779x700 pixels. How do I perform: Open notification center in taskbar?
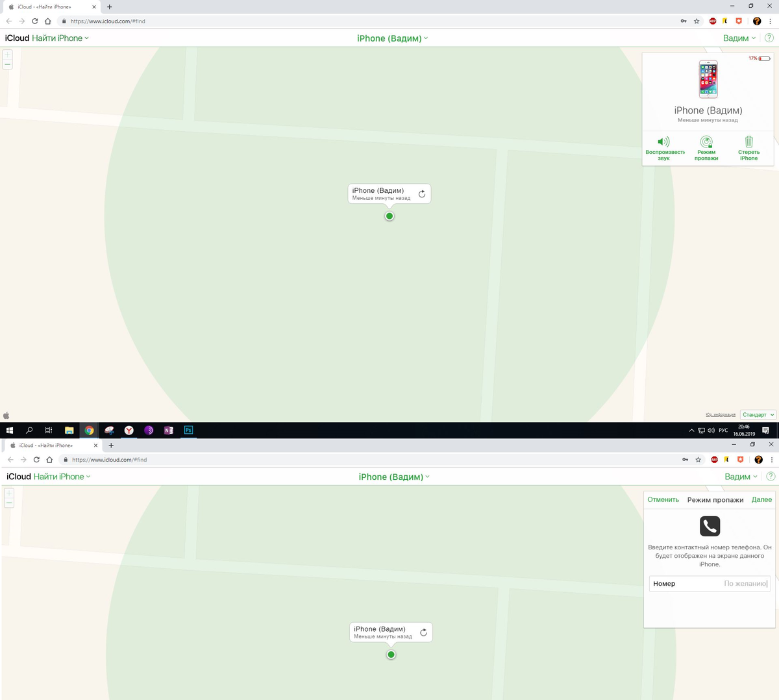[x=765, y=430]
